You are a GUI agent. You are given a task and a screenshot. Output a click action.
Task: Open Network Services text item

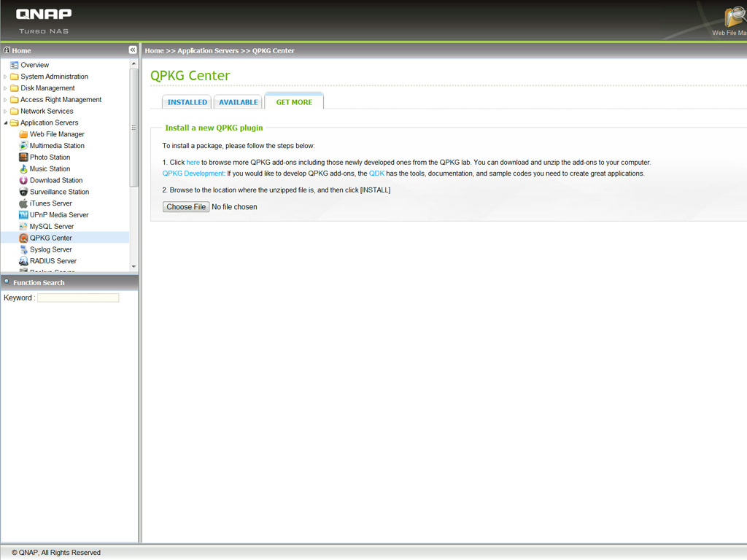click(x=47, y=111)
